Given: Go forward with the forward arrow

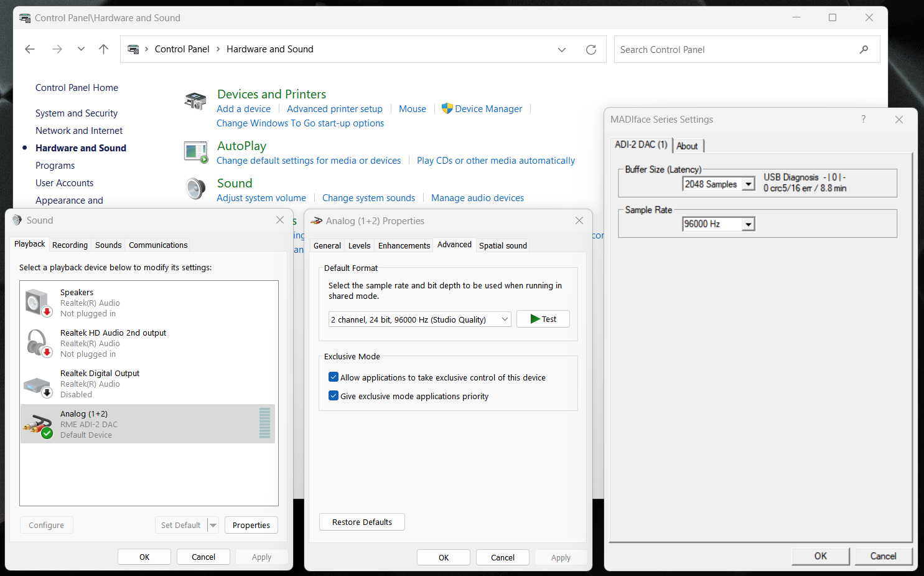Looking at the screenshot, I should coord(57,49).
